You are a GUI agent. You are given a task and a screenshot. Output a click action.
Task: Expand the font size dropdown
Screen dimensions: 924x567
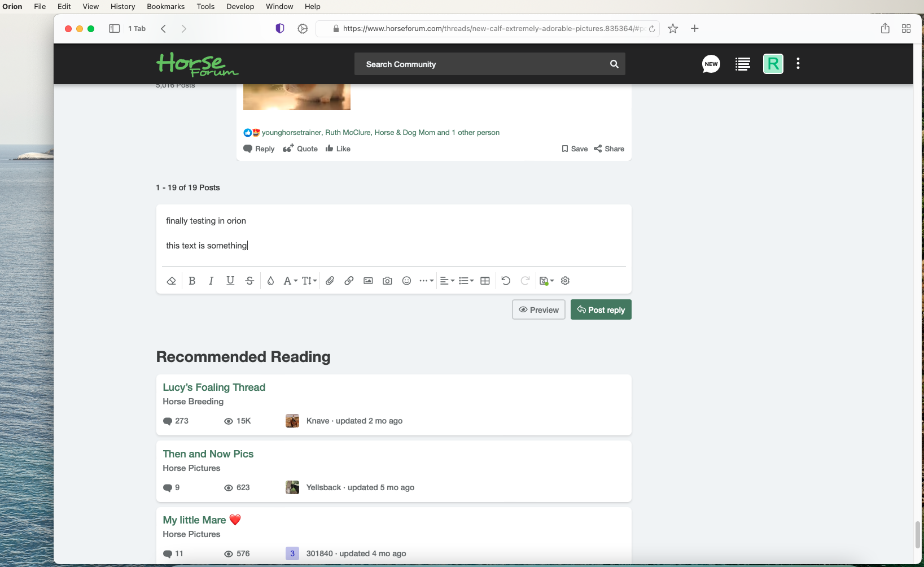pyautogui.click(x=309, y=281)
